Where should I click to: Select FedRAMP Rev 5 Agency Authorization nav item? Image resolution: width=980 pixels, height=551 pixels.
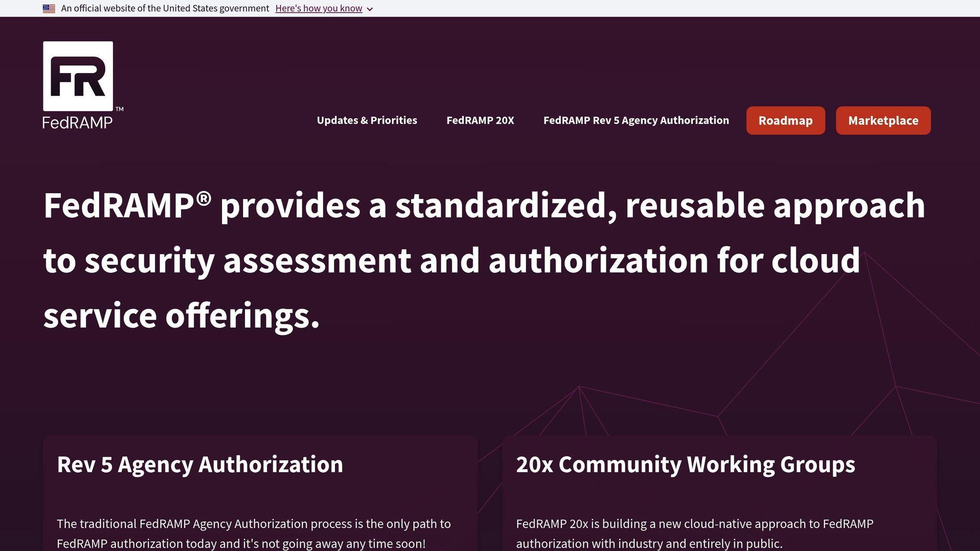coord(636,121)
